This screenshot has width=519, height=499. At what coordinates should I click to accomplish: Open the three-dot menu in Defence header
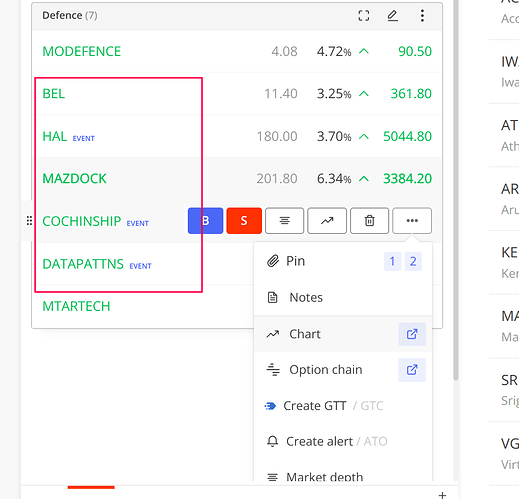pos(422,16)
